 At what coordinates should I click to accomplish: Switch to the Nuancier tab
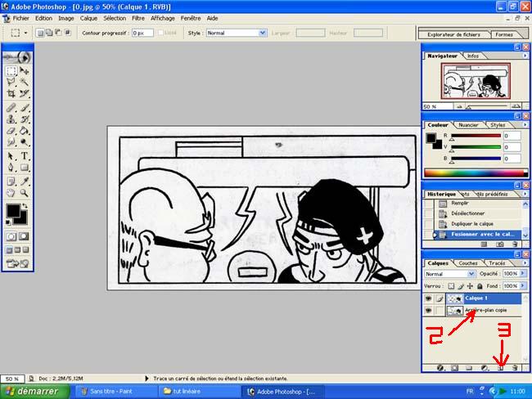tap(468, 125)
